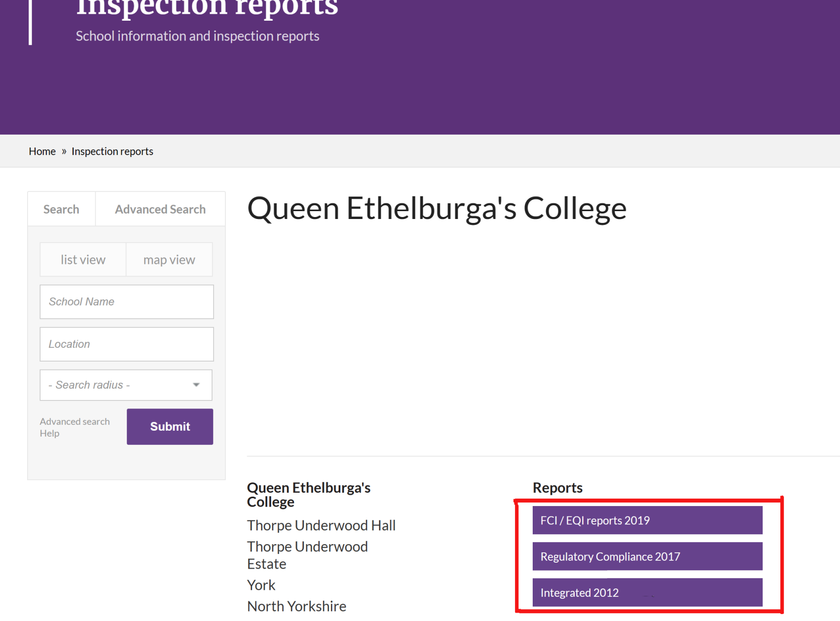Switch to the Advanced Search tab
Image resolution: width=840 pixels, height=621 pixels.
pos(160,209)
